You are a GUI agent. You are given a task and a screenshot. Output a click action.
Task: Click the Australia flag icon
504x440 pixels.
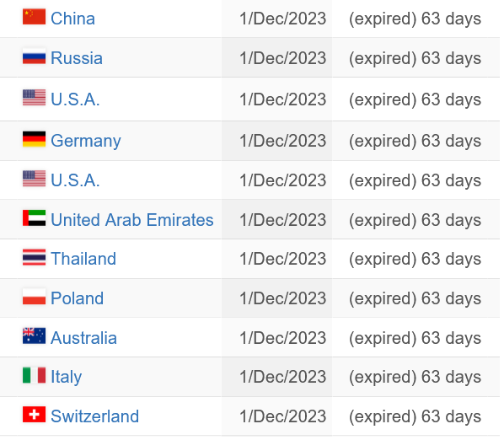pos(34,336)
